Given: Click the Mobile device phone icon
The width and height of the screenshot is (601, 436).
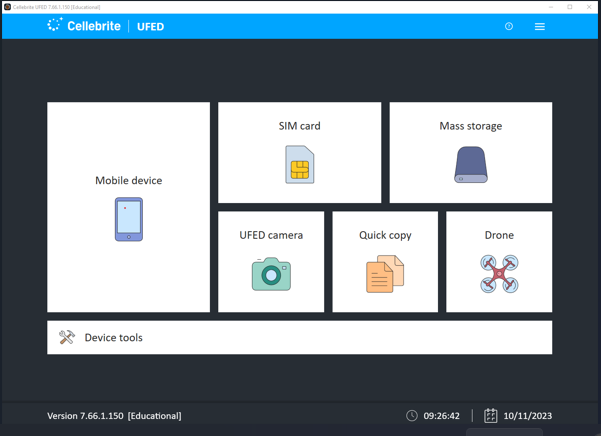Looking at the screenshot, I should point(129,219).
